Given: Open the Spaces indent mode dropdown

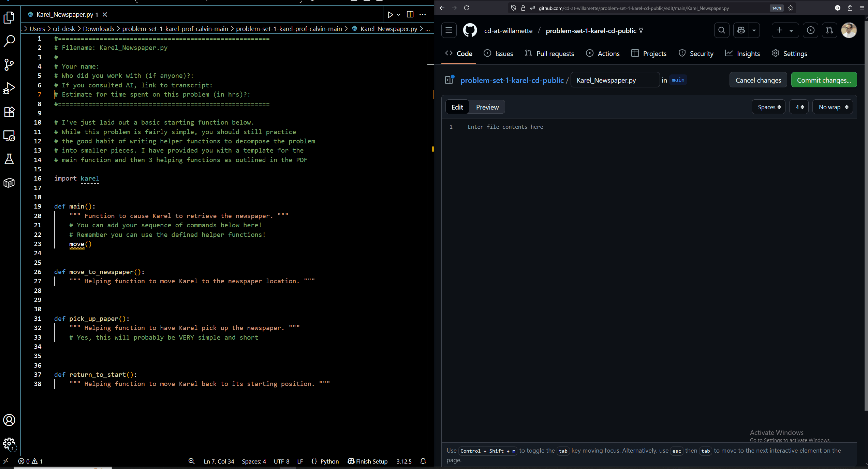Looking at the screenshot, I should (769, 107).
